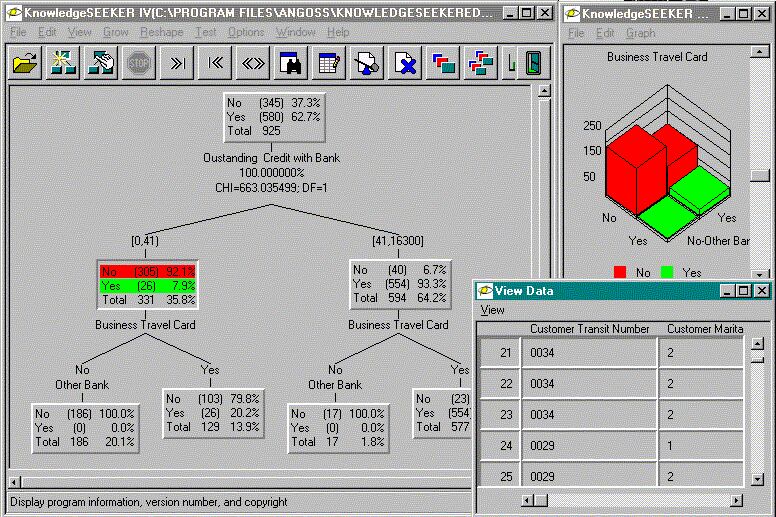Select the partially hidden node with Total 577
This screenshot has height=517, width=776.
tap(442, 413)
